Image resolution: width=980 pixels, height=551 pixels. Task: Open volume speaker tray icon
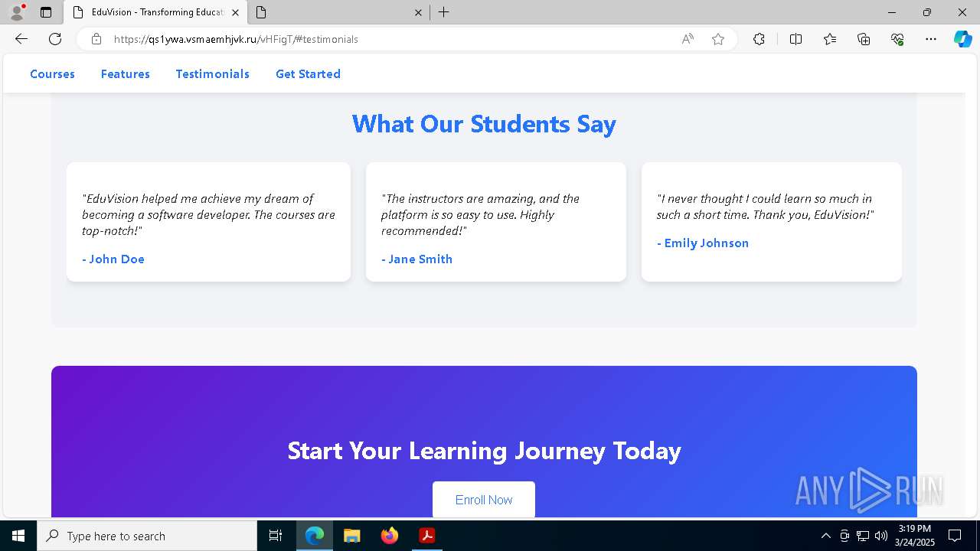880,536
